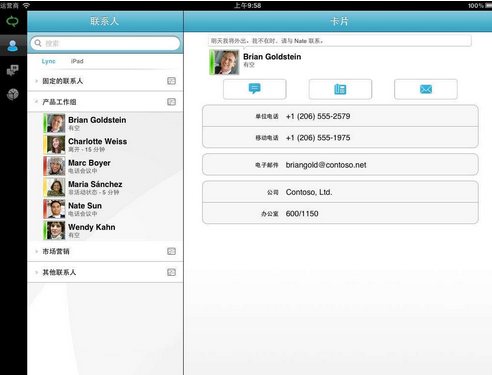Viewport: 492px width, 375px height.
Task: Tap the 卡片 header title
Action: tap(339, 21)
